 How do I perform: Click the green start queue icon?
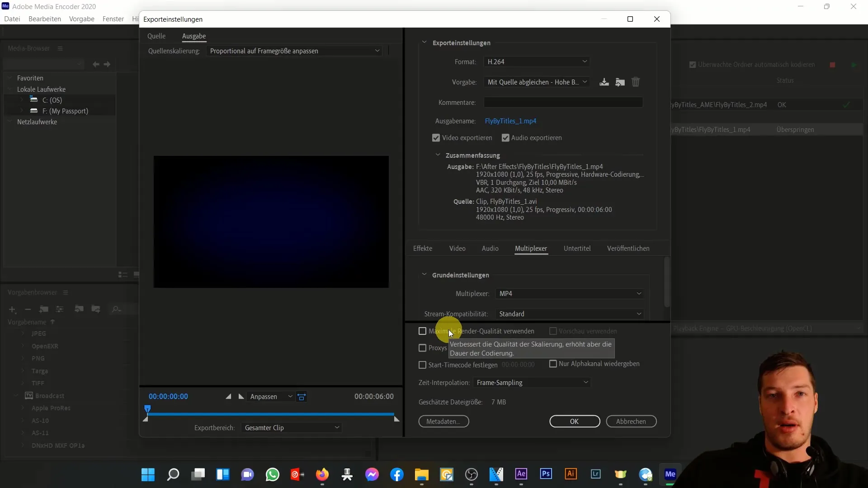click(854, 65)
